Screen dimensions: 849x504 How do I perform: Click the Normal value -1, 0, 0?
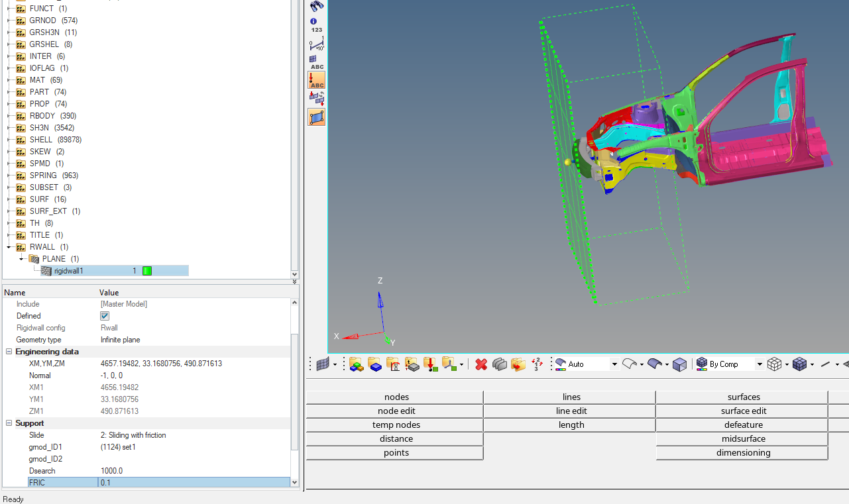[111, 376]
